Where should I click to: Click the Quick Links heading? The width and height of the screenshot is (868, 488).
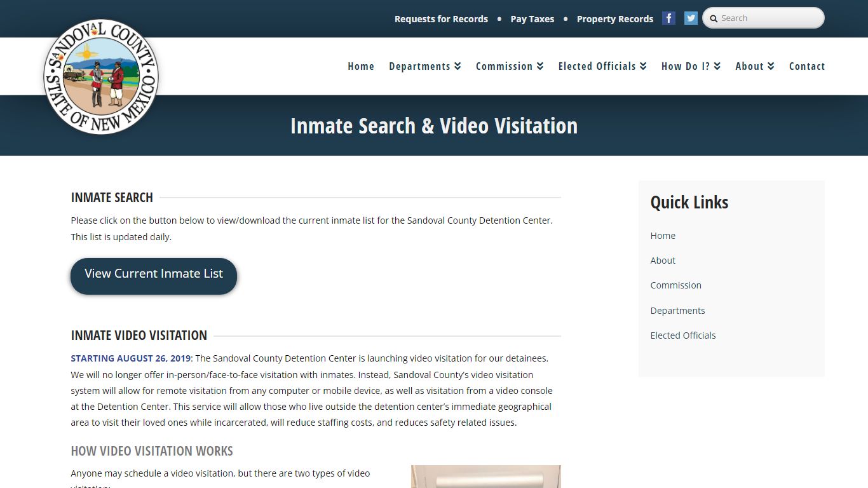[689, 203]
